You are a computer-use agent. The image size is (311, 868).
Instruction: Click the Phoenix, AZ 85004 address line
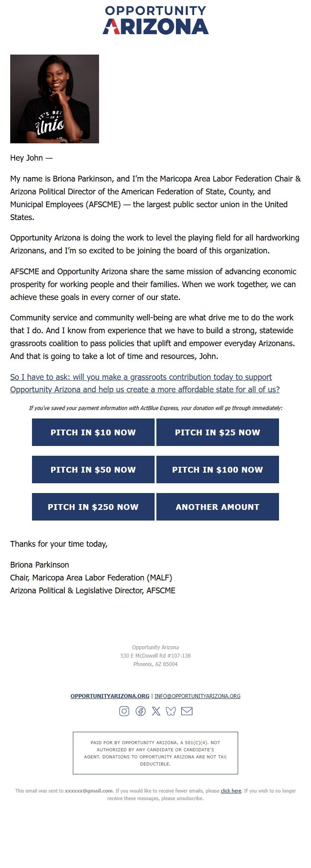155,664
